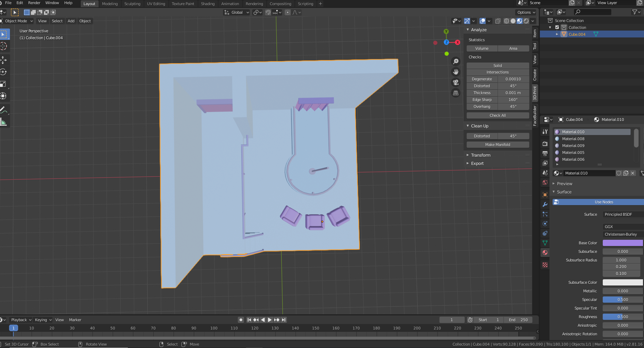The image size is (644, 348).
Task: Zoom the viewport using the magnifier icon
Action: click(x=455, y=61)
